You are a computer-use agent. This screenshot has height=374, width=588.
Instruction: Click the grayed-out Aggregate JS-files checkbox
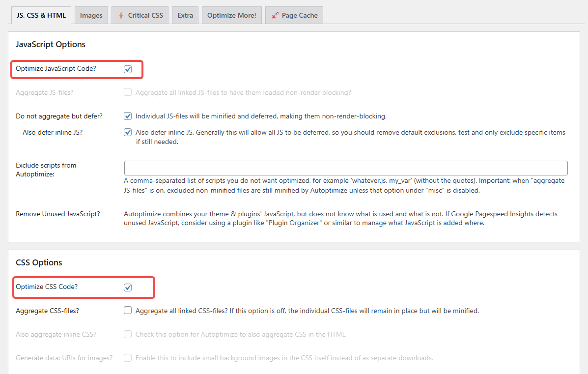128,92
